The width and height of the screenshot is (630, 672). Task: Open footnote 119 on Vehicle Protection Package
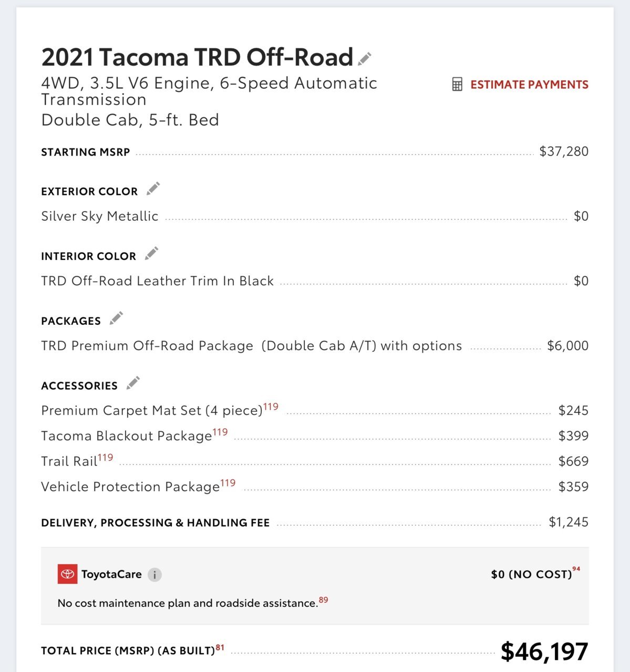[x=228, y=482]
